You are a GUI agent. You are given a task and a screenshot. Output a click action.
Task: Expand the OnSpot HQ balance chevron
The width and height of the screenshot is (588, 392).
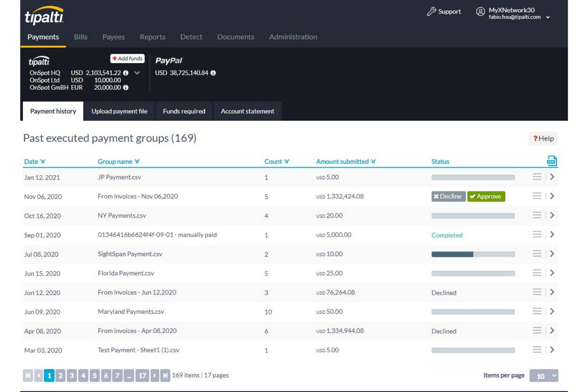[137, 73]
